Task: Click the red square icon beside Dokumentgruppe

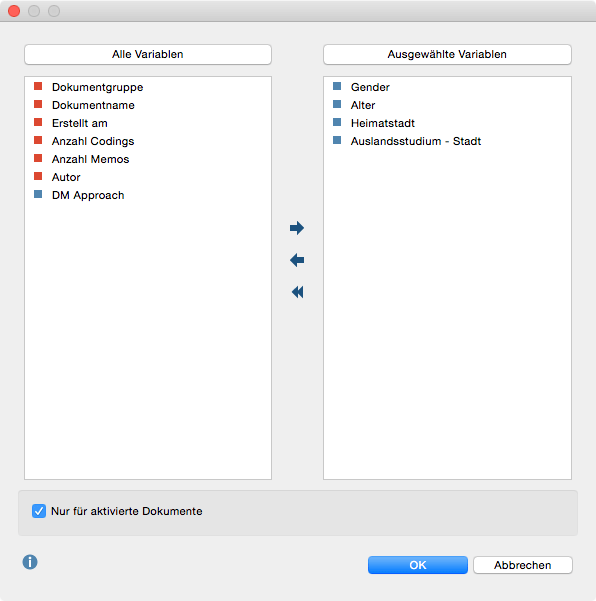Action: (38, 86)
